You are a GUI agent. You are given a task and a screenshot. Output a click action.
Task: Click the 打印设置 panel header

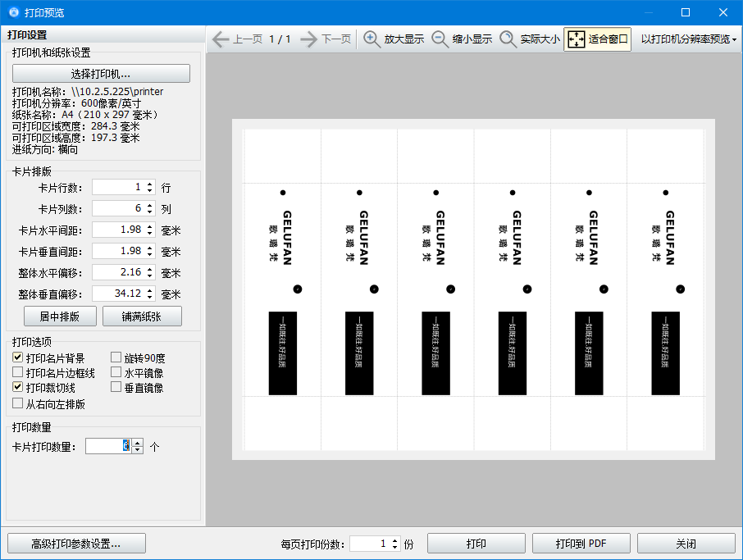[27, 34]
